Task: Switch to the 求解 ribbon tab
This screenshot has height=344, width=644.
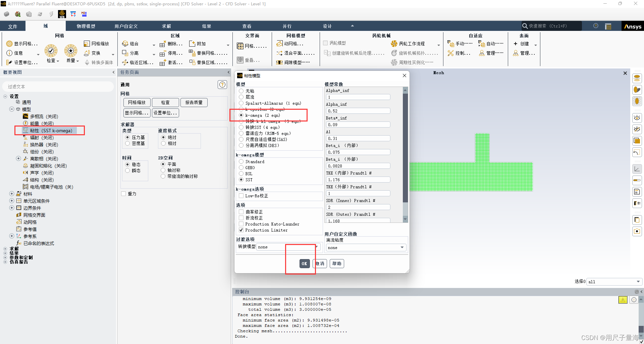Action: [x=166, y=26]
